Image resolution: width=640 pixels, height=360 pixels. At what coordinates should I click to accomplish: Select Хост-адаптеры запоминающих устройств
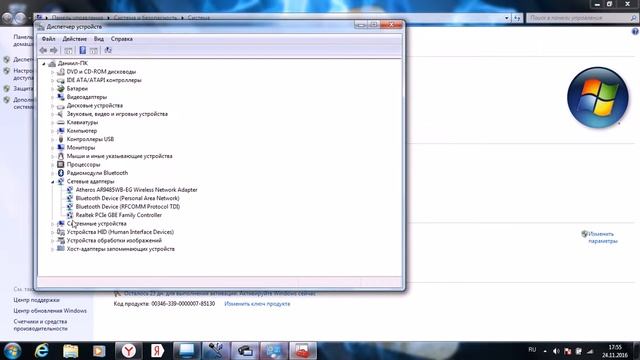tap(120, 249)
